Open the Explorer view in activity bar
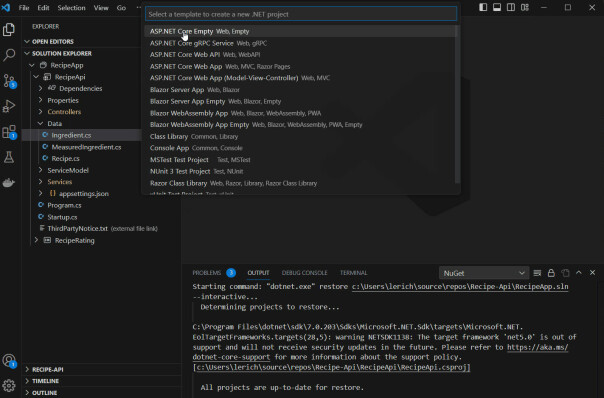 click(x=9, y=29)
